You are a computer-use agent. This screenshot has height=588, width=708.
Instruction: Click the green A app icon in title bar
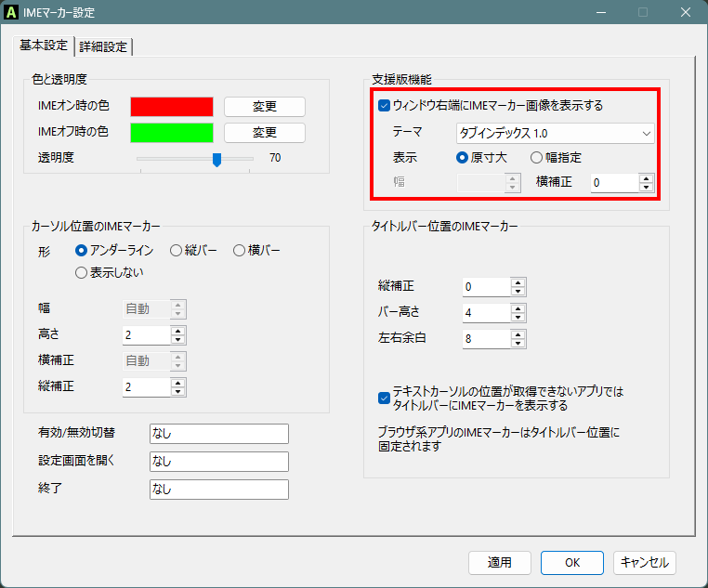pos(11,12)
